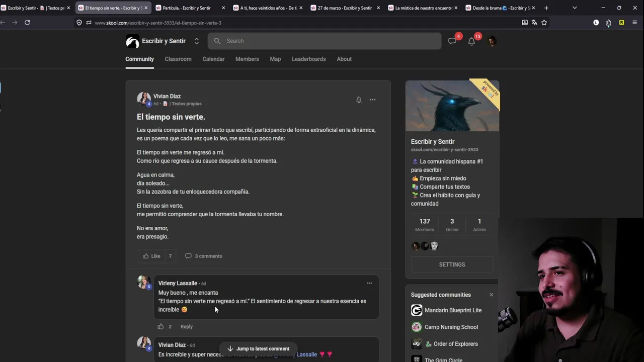Open the Textos propios category link
644x362 pixels.
tap(182, 104)
